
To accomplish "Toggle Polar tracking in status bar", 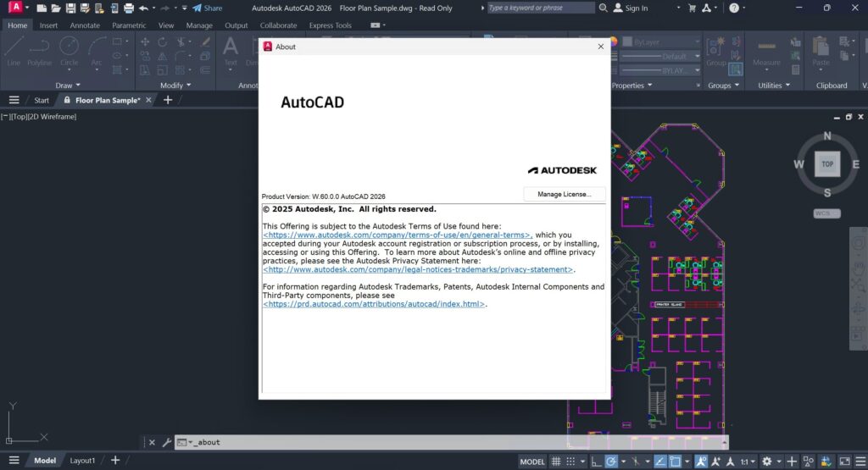I will click(x=610, y=462).
